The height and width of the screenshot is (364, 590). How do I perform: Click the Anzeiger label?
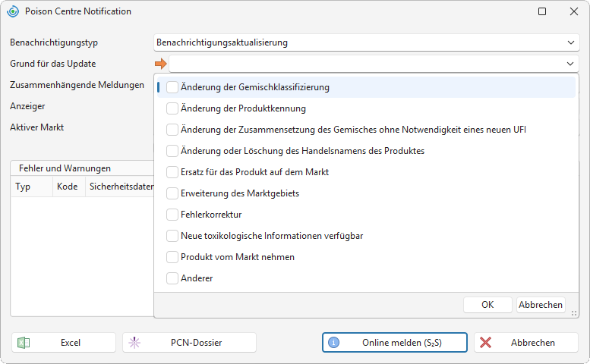[x=27, y=106]
